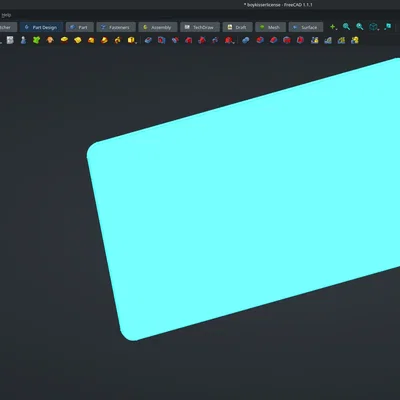Open the view cube dropdown arrow

[379, 29]
